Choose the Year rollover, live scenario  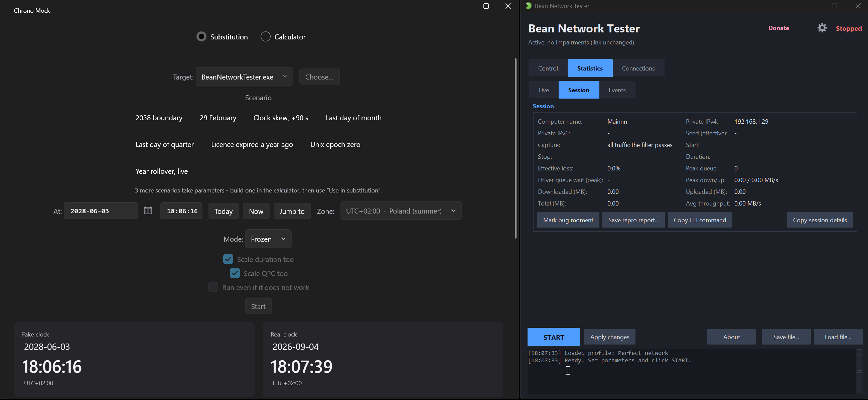point(161,171)
